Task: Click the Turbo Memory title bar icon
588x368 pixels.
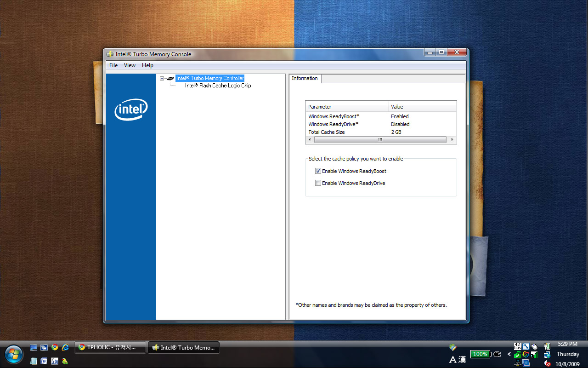Action: coord(110,54)
